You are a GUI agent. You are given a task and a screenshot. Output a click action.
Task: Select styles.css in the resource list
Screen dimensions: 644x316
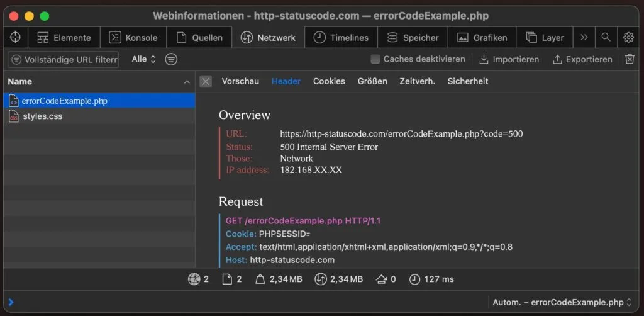[42, 116]
